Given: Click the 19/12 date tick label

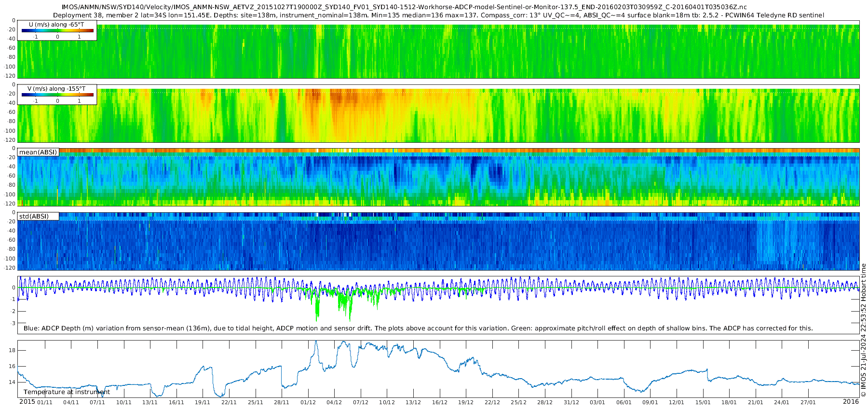Looking at the screenshot, I should click(x=466, y=402).
